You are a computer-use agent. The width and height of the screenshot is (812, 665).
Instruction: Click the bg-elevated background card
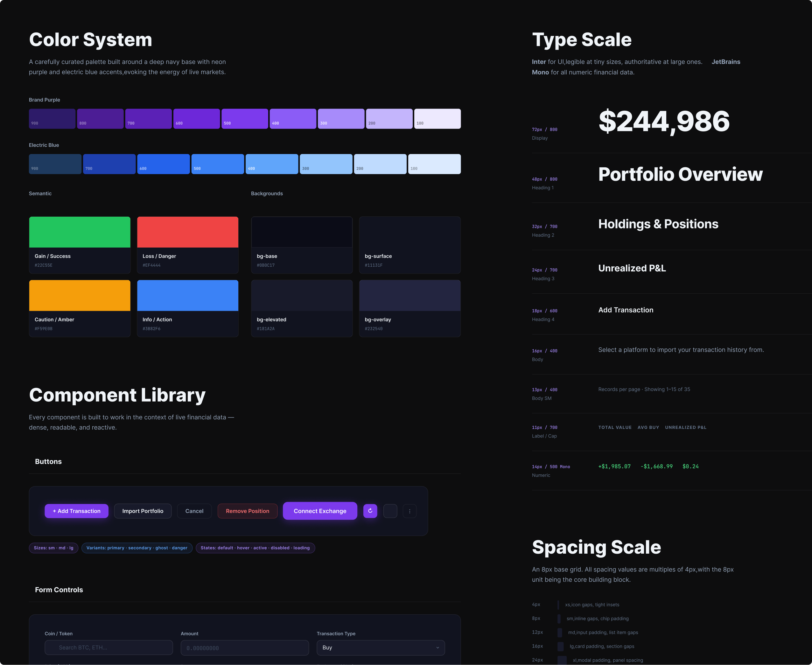[x=302, y=308]
